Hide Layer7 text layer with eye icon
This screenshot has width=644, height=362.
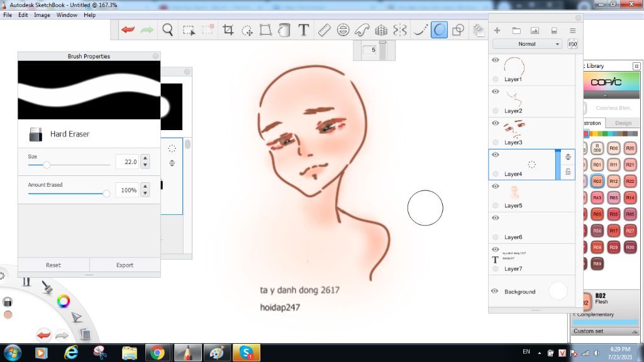click(x=496, y=250)
